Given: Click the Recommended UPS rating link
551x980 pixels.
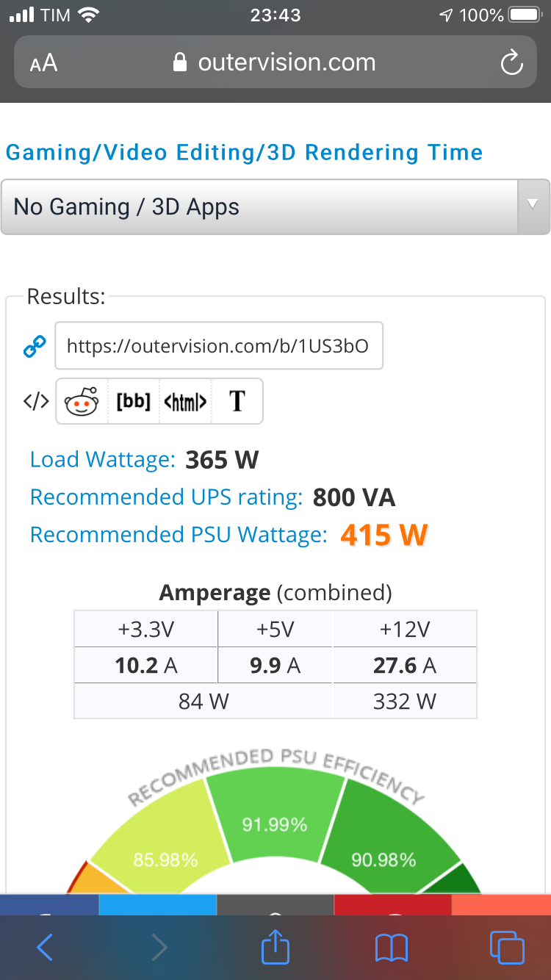Looking at the screenshot, I should point(166,498).
